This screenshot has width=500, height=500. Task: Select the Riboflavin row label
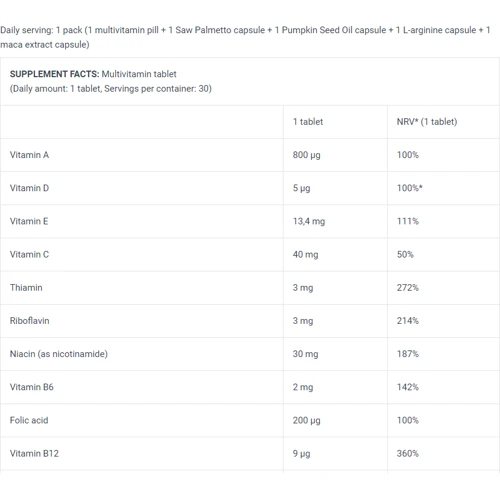tap(29, 321)
